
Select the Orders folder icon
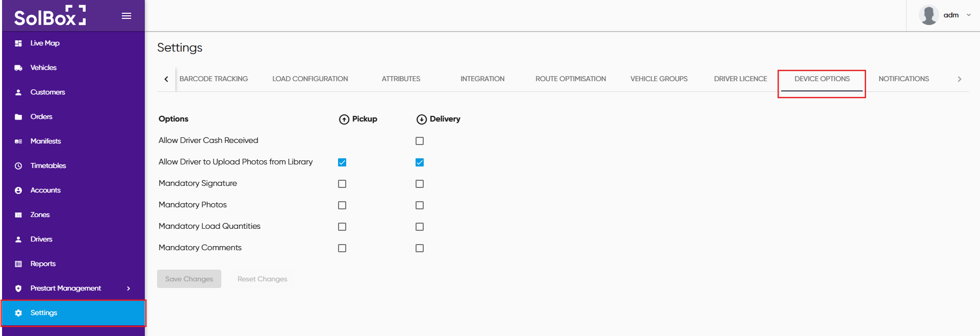point(18,117)
